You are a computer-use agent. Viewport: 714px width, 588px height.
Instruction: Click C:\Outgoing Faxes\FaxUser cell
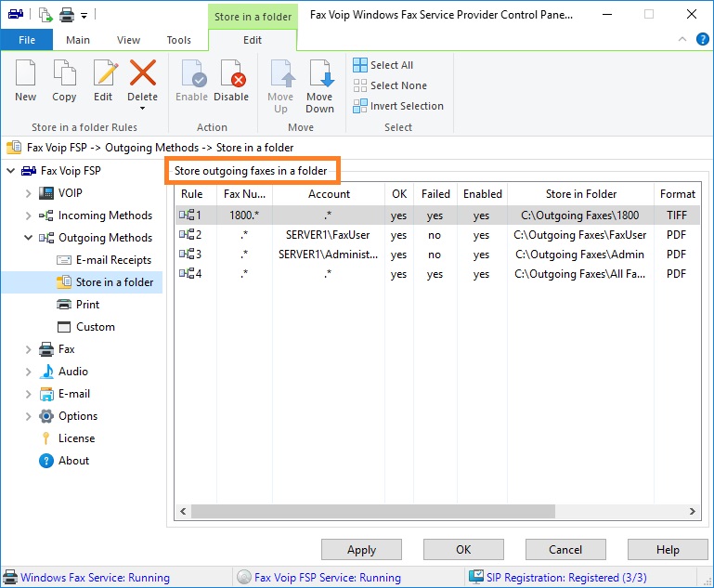(579, 235)
